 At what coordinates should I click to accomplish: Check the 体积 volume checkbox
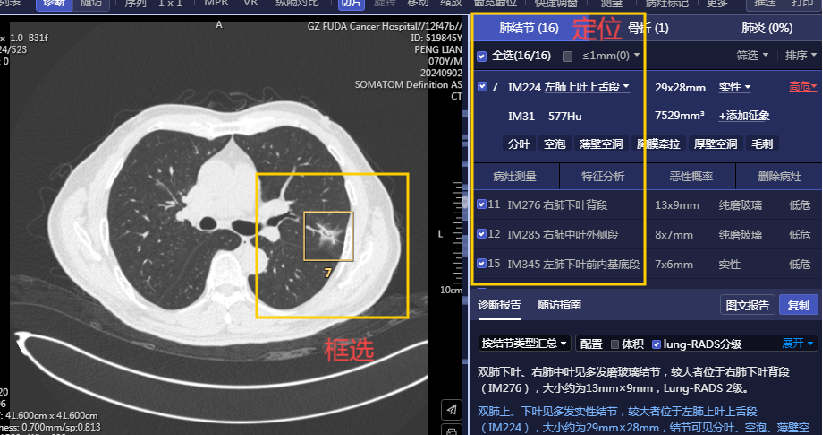click(615, 343)
